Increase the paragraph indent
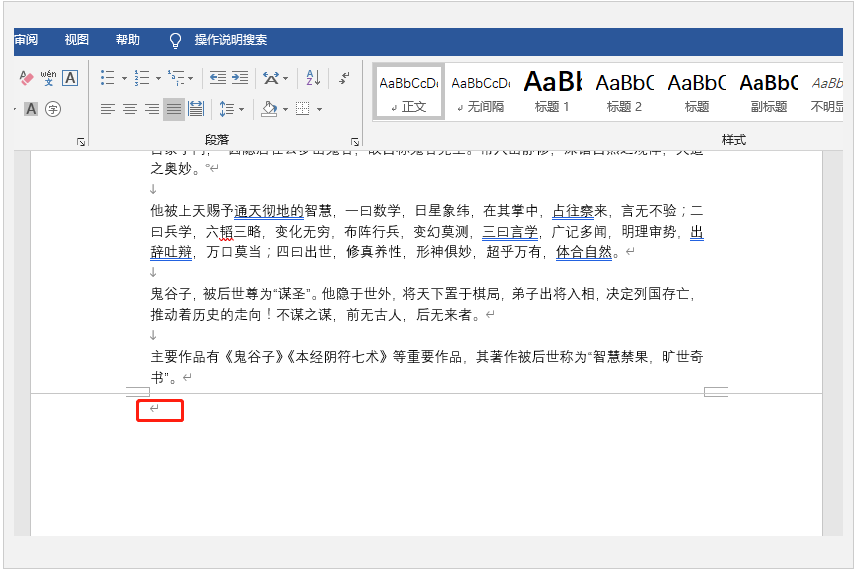Screen dimensions: 859x572 (239, 78)
